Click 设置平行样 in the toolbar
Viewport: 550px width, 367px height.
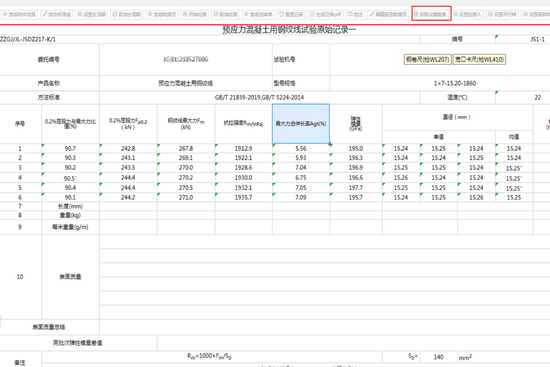coord(502,14)
